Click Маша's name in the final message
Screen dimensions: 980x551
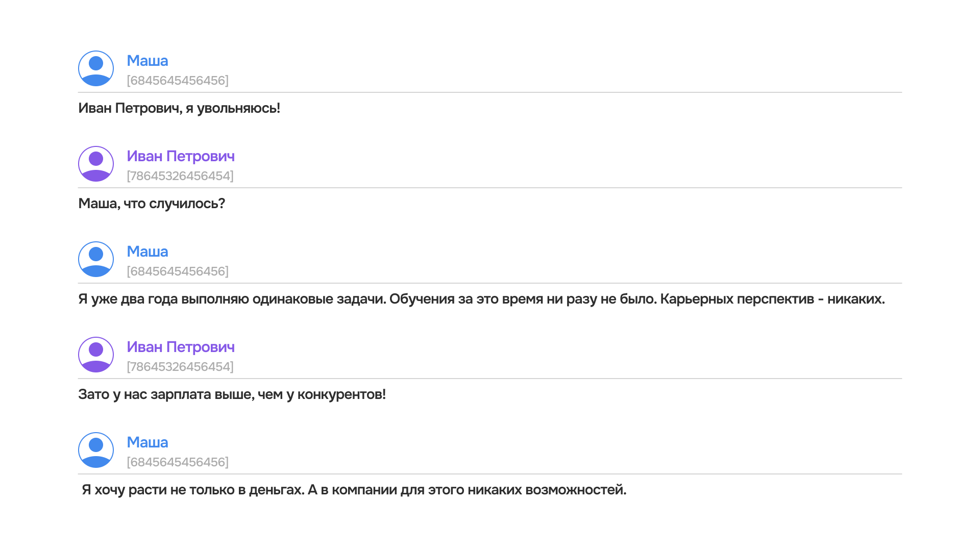point(147,442)
